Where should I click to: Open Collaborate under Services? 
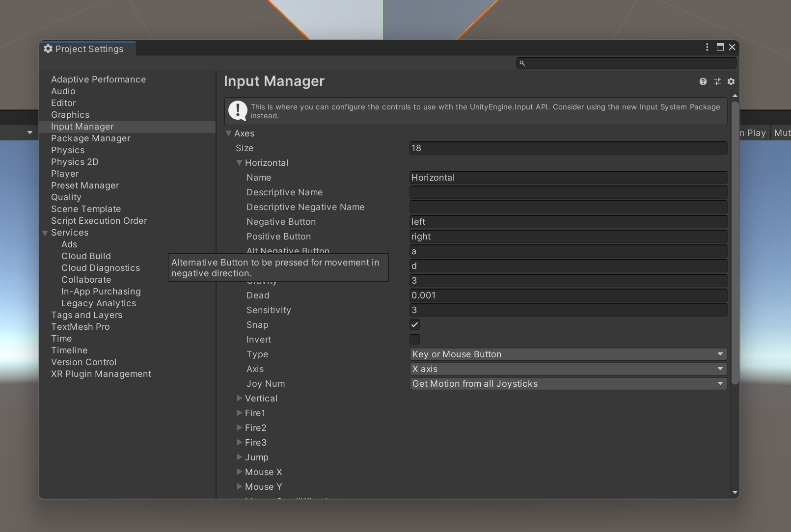point(86,280)
